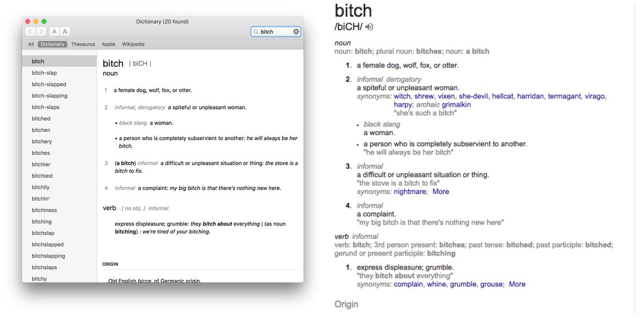Open the grimalkin synonym link
The width and height of the screenshot is (644, 319).
pyautogui.click(x=456, y=105)
